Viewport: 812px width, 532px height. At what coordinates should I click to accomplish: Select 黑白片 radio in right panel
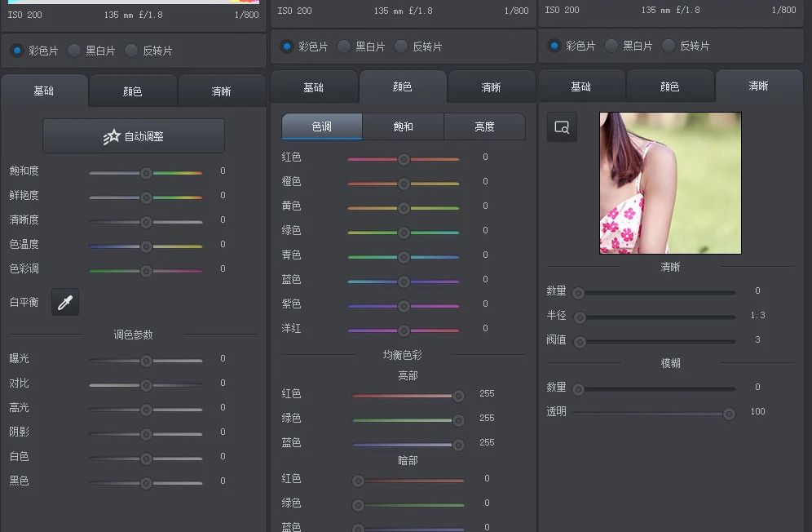click(611, 46)
